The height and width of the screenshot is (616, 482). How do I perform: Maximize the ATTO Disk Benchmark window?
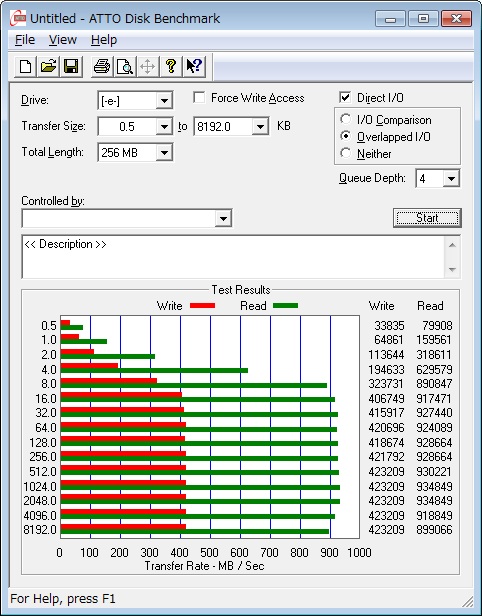pyautogui.click(x=423, y=18)
